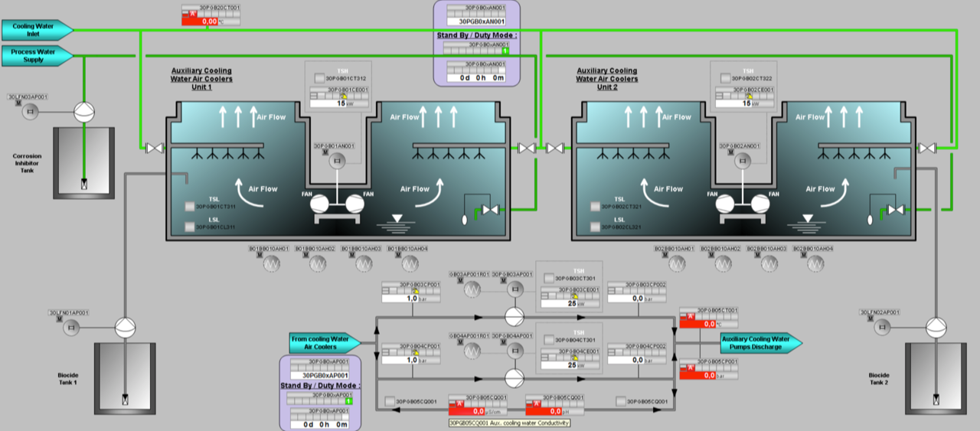Image resolution: width=980 pixels, height=431 pixels.
Task: Click the TSH 30PGB03CT301 indicator box
Action: click(x=550, y=278)
